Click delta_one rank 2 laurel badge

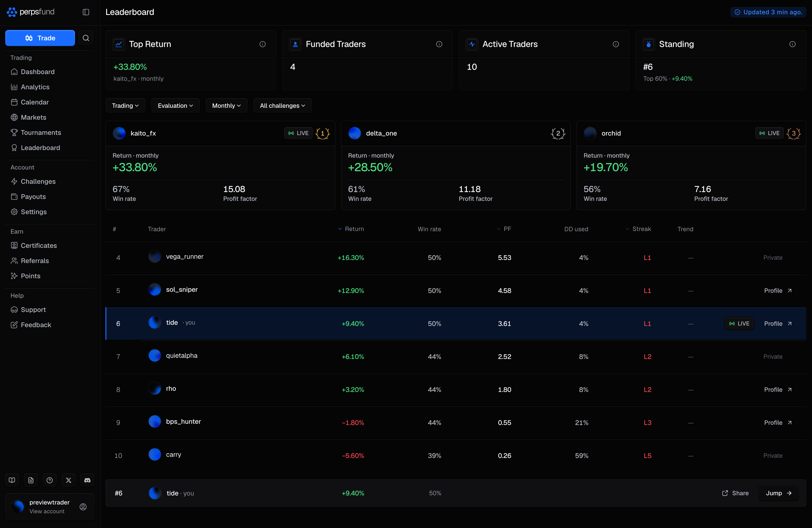click(558, 133)
